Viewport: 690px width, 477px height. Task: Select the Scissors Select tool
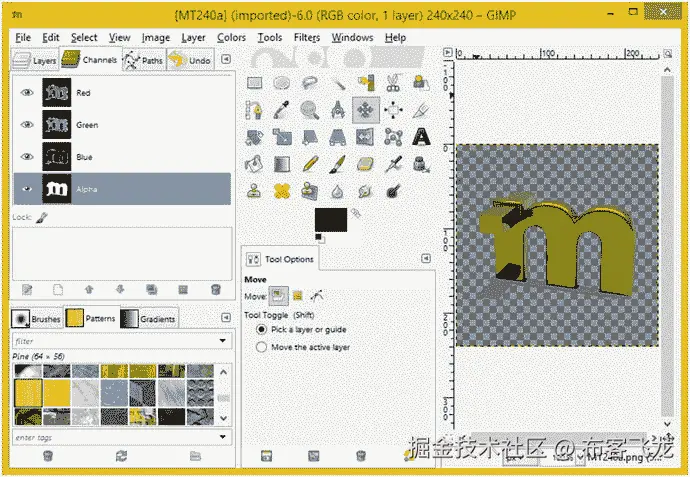click(393, 83)
